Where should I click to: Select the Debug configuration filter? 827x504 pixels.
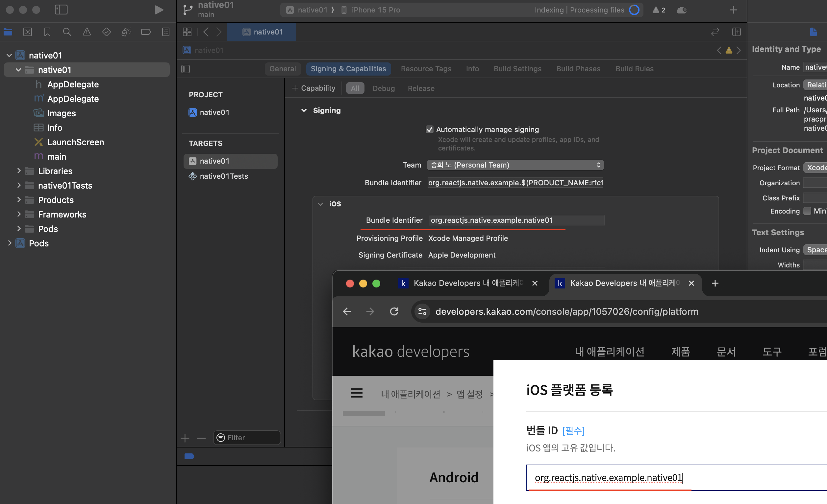pos(383,88)
